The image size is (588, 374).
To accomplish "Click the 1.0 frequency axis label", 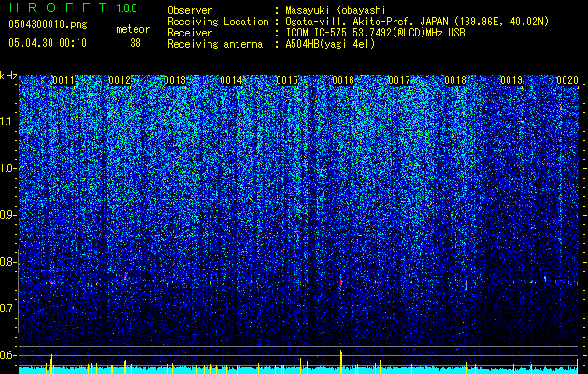I will tap(8, 169).
